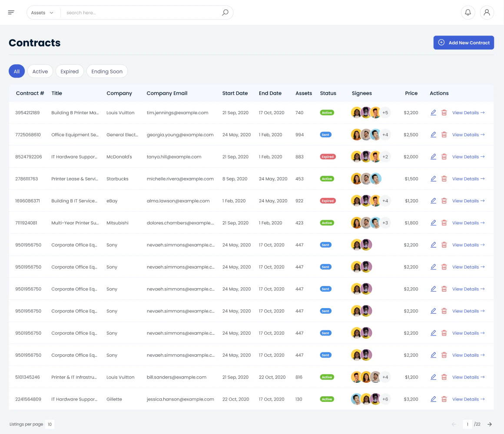Click +5 signees badge for Louis Vuitton

(385, 113)
